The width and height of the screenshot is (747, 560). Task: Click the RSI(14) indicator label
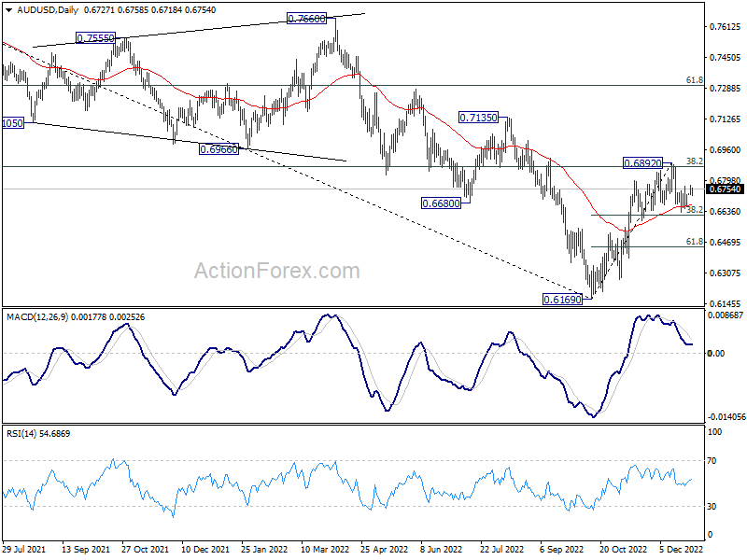click(26, 435)
